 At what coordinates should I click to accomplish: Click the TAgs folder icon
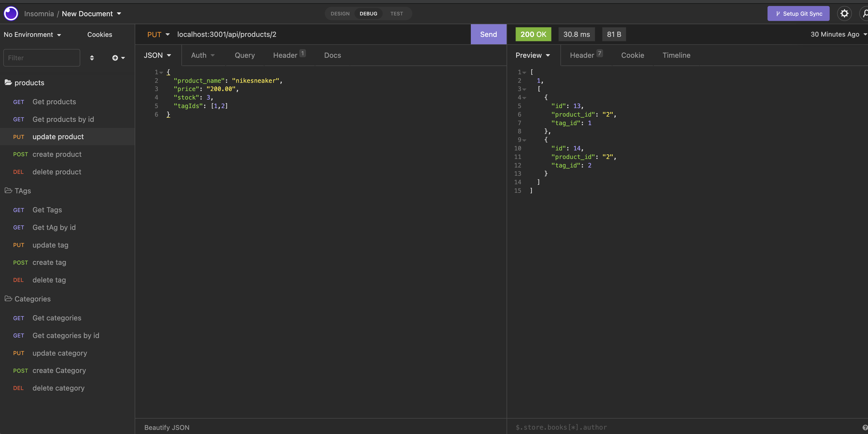[x=8, y=190]
